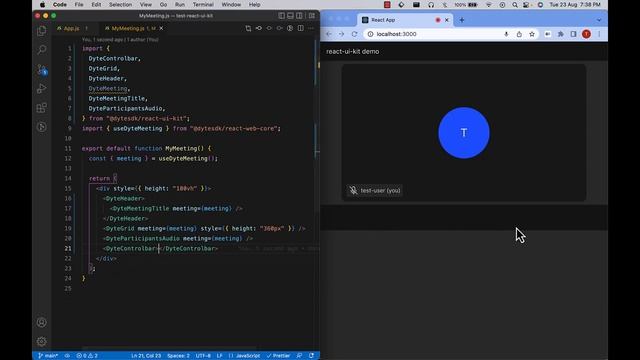Click site information icon in address bar

click(370, 34)
